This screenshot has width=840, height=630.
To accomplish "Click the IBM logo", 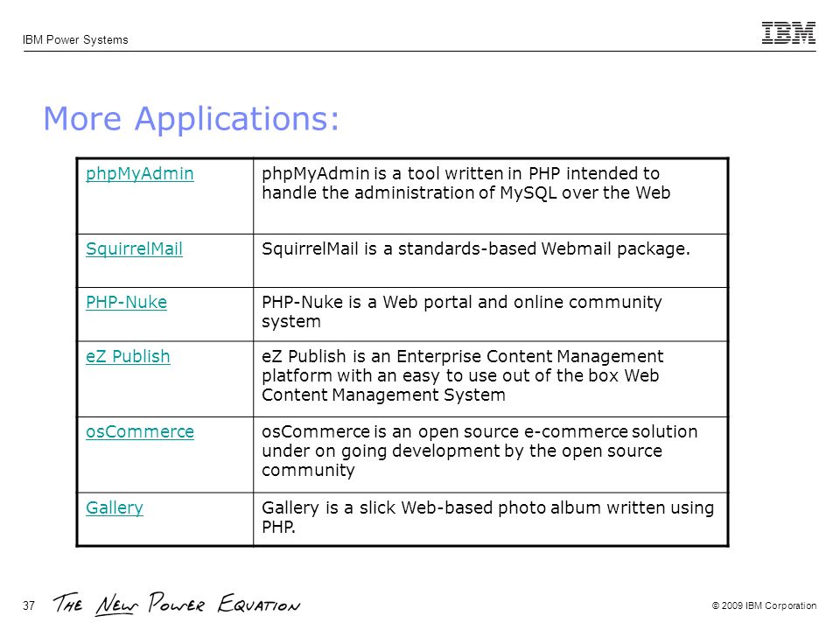I will [x=788, y=33].
